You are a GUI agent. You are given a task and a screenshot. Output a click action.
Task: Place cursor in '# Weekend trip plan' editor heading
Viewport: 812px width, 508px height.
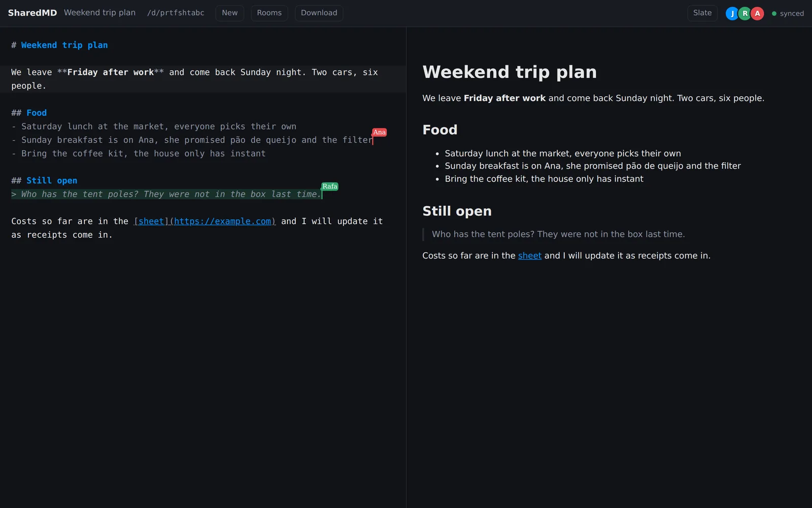pos(59,45)
